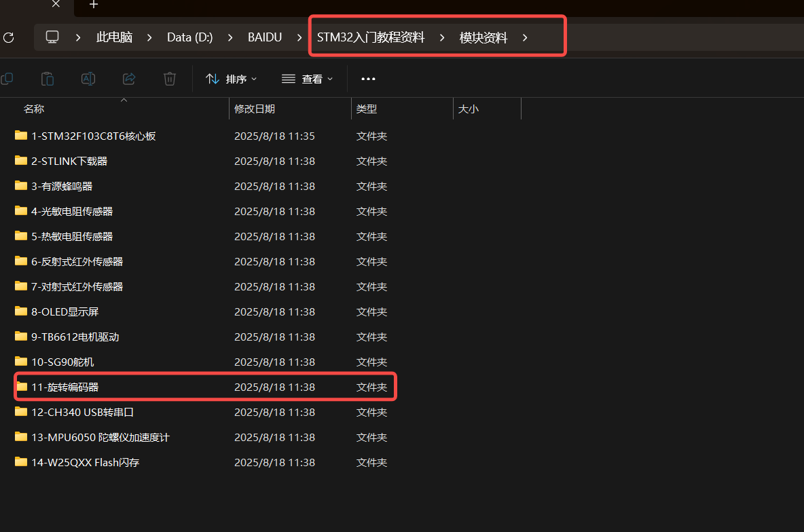
Task: Click the paste clipboard icon
Action: 47,79
